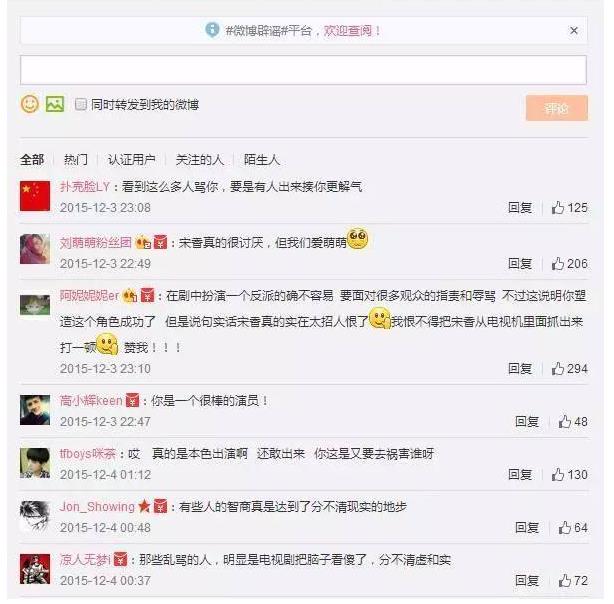
Task: Like the last comment with 72 likes
Action: 565,580
